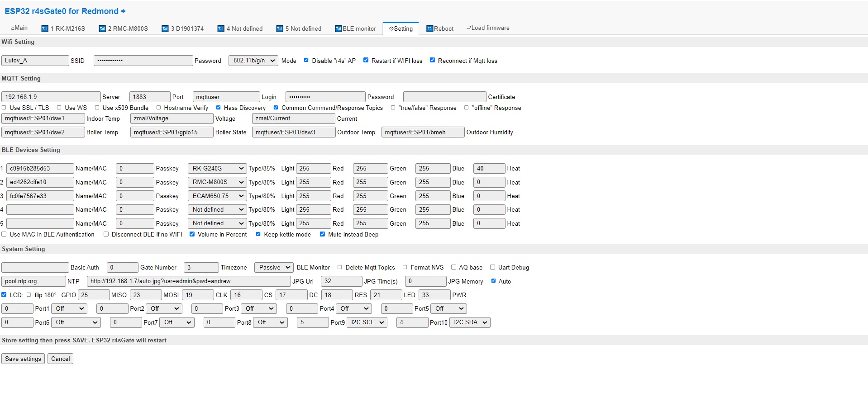Toggle Restart if WIFI loss checkbox

click(366, 60)
